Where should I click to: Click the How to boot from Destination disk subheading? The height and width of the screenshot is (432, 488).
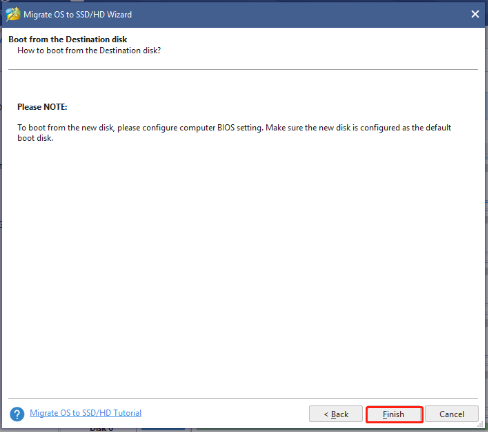pyautogui.click(x=89, y=50)
